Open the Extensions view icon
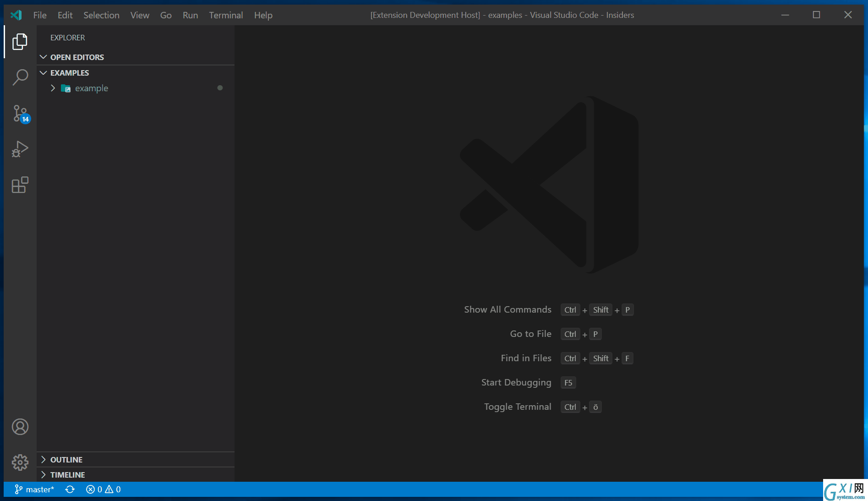 (20, 185)
